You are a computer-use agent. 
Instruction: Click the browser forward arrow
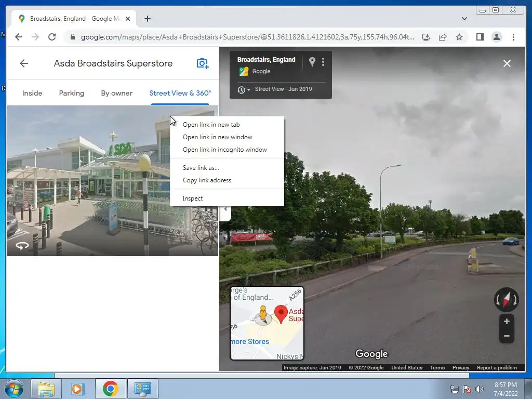point(35,37)
